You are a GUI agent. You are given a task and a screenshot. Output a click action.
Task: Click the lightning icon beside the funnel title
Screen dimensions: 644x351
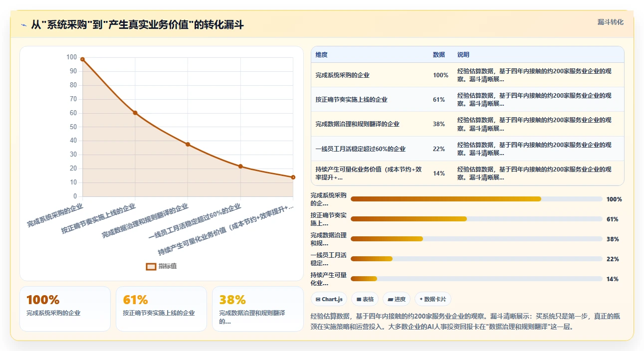pyautogui.click(x=23, y=25)
